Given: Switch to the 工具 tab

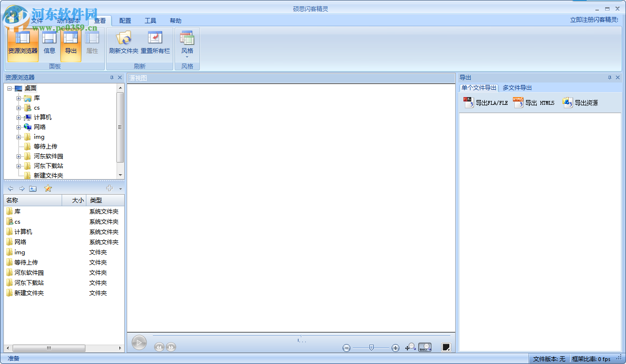Looking at the screenshot, I should point(150,20).
